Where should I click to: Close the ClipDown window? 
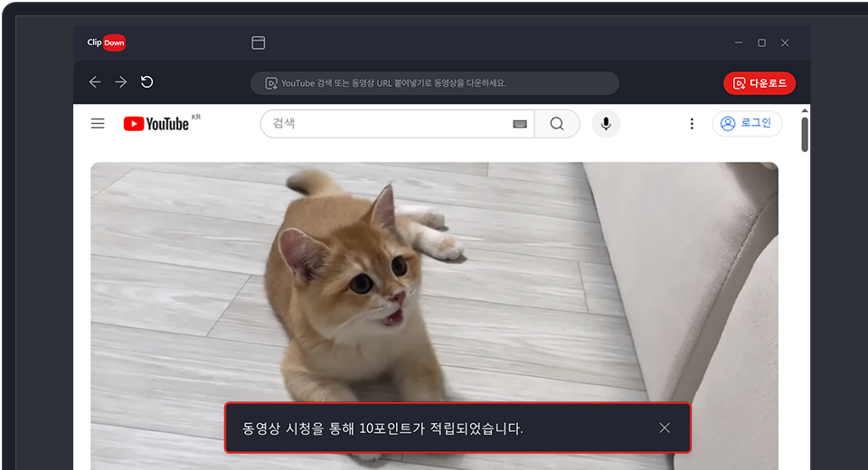(785, 42)
